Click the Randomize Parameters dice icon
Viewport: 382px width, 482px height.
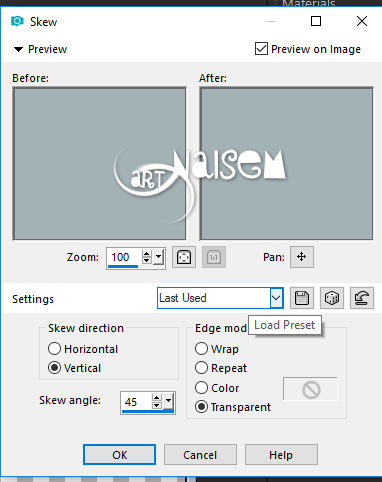point(332,298)
